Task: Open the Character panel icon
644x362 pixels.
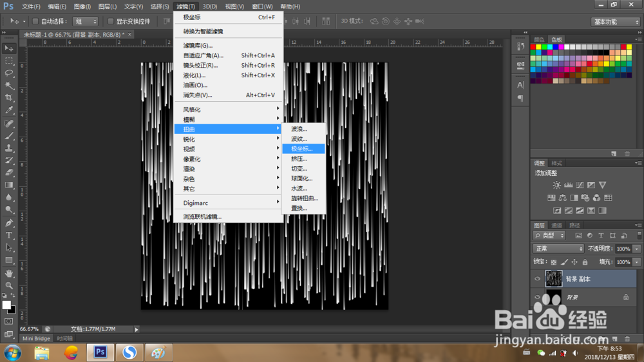Action: pos(520,85)
